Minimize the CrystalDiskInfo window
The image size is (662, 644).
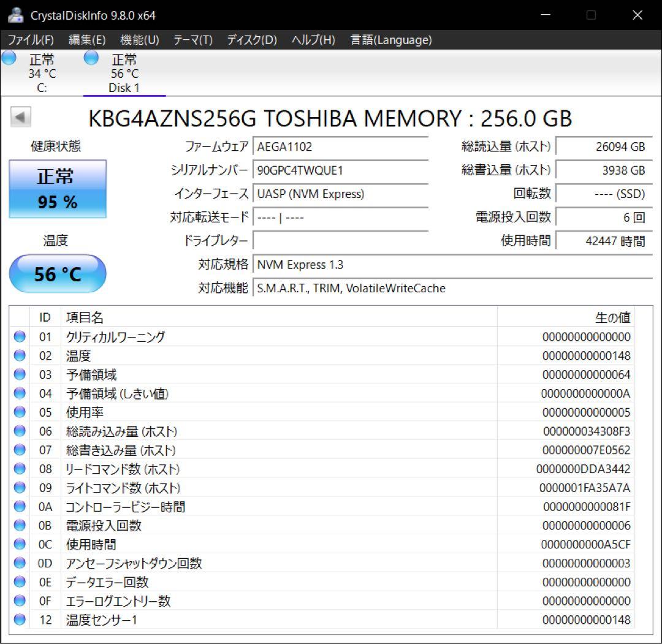coord(546,15)
